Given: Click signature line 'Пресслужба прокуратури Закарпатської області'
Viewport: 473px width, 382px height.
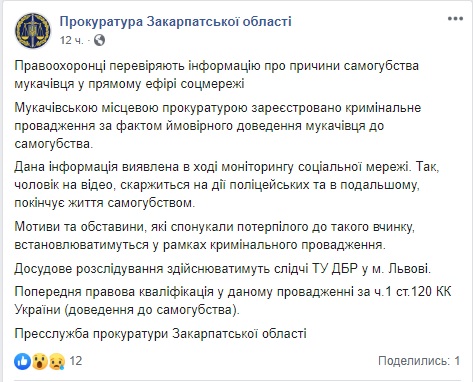Looking at the screenshot, I should (160, 334).
